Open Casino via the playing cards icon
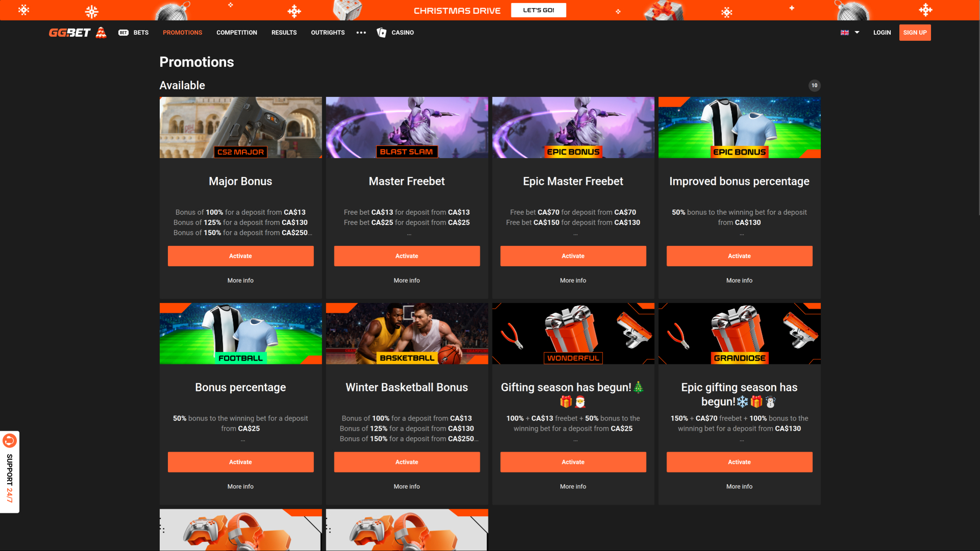The width and height of the screenshot is (980, 551). pos(381,33)
